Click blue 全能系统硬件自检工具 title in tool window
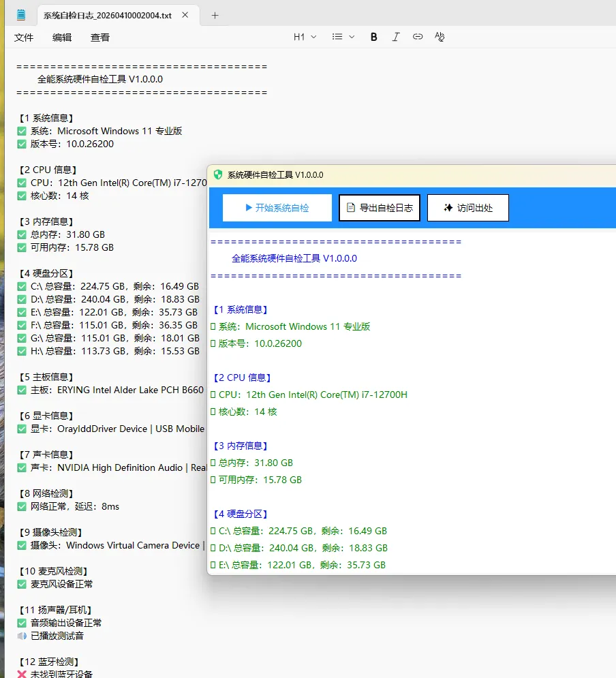The image size is (616, 678). pyautogui.click(x=294, y=258)
